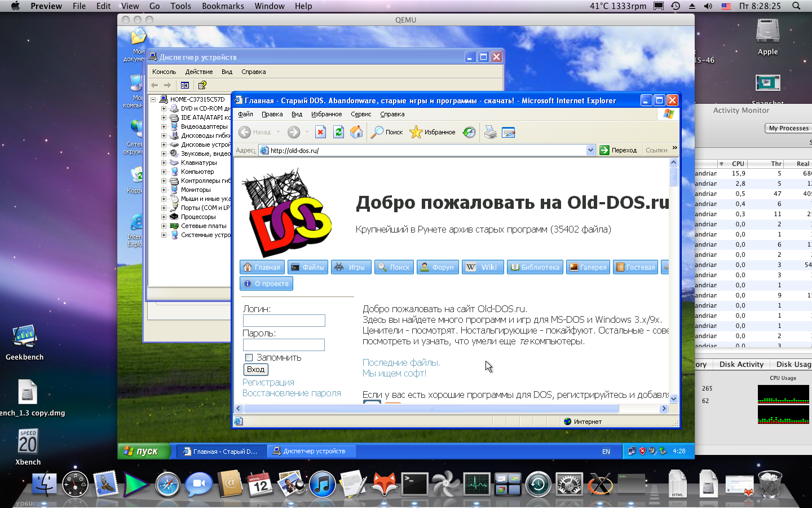Open IE History (Журнал) toolbar icon
This screenshot has height=508, width=812.
469,132
